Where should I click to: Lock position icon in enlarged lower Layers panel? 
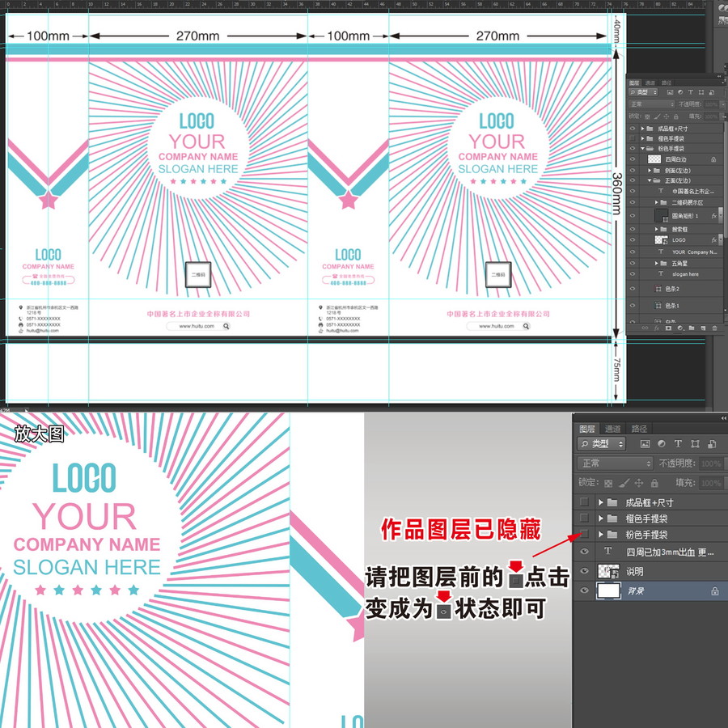[639, 484]
